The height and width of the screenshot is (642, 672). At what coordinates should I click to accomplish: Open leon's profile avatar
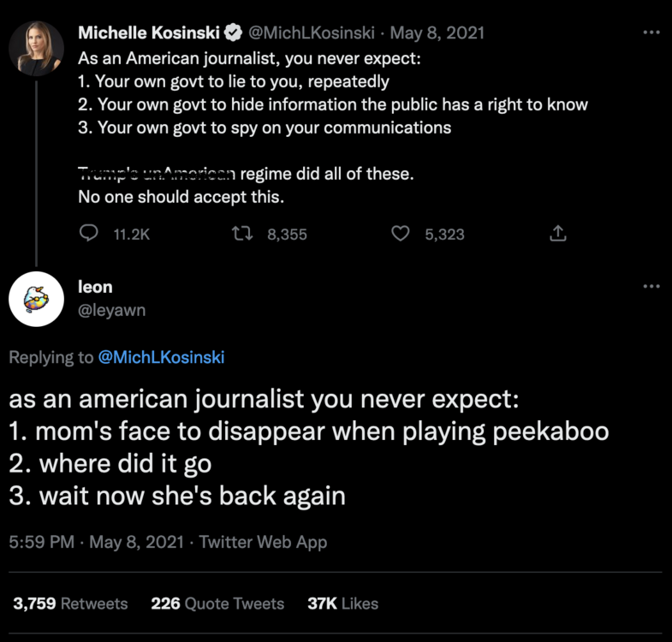point(36,298)
